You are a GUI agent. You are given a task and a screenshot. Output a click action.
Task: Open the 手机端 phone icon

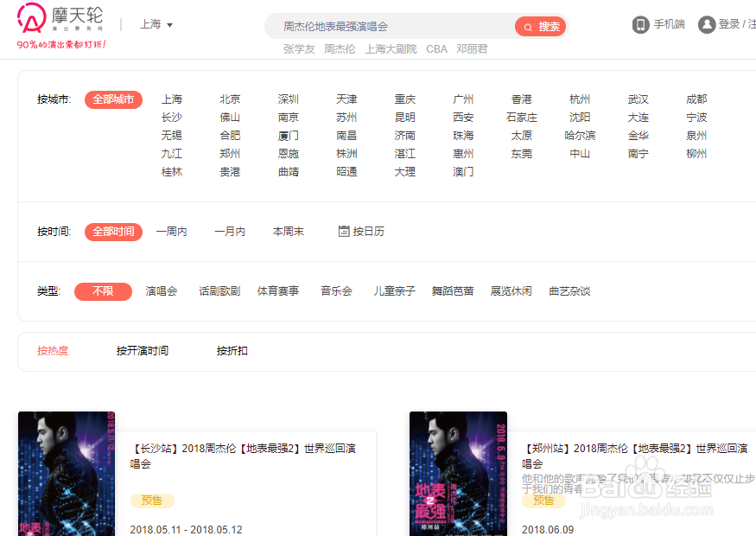click(640, 24)
